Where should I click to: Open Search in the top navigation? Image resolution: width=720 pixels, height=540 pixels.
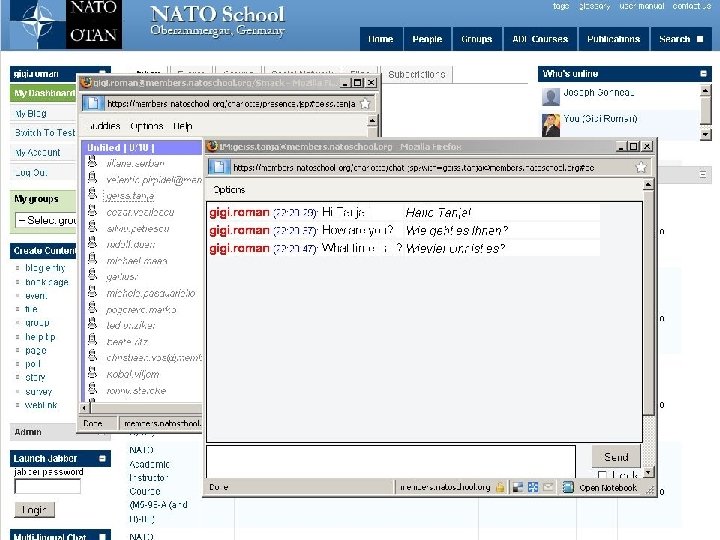681,39
